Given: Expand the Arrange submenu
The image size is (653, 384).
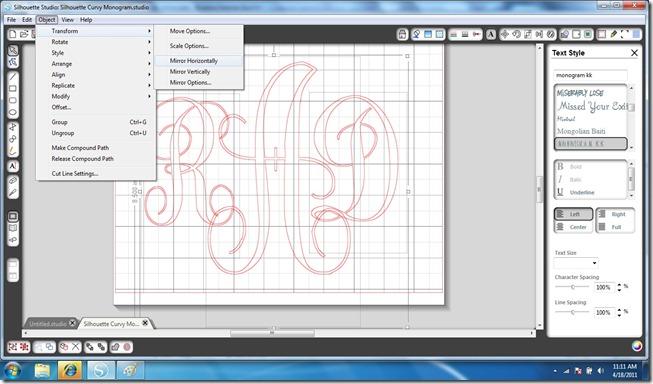Looking at the screenshot, I should coord(96,64).
